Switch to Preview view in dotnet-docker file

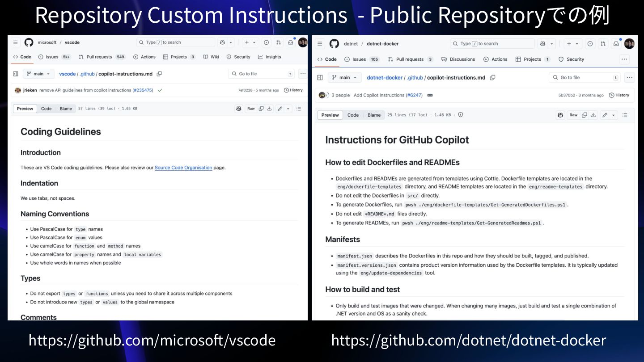(330, 115)
